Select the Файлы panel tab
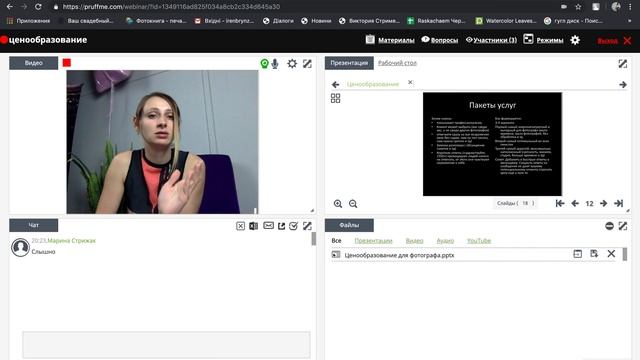The width and height of the screenshot is (640, 360). [349, 225]
